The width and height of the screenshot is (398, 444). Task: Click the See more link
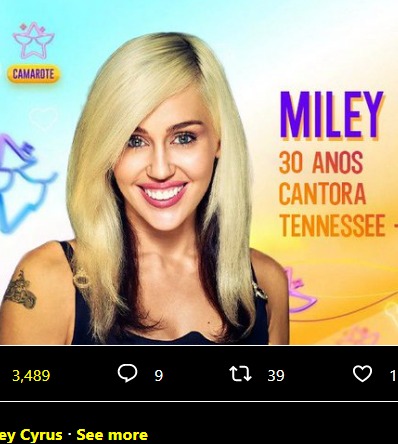coord(112,435)
